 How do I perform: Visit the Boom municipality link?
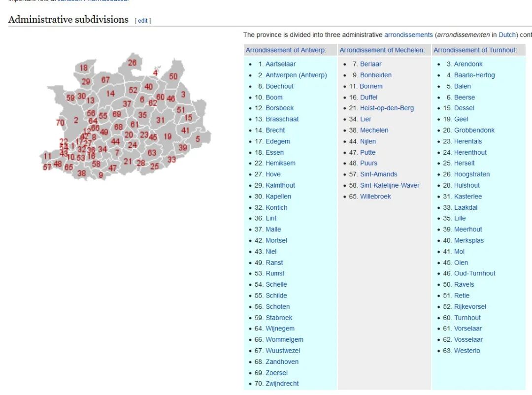point(274,98)
